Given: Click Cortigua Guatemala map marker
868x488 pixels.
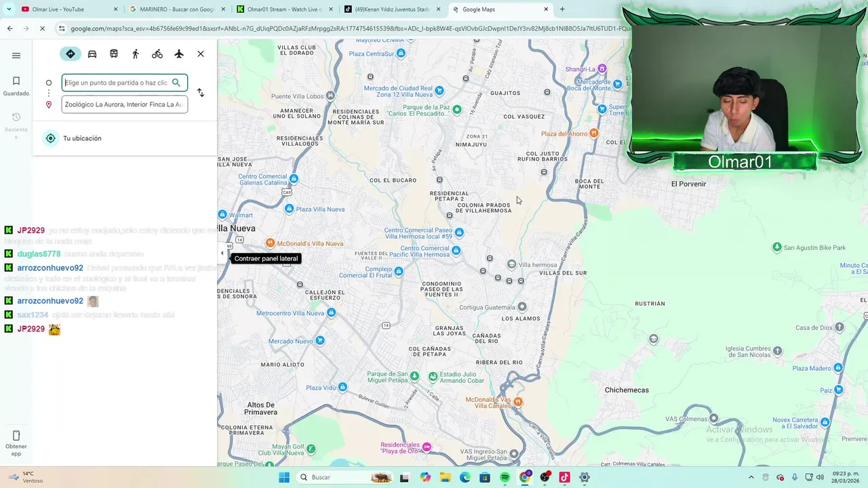Looking at the screenshot, I should [x=521, y=307].
